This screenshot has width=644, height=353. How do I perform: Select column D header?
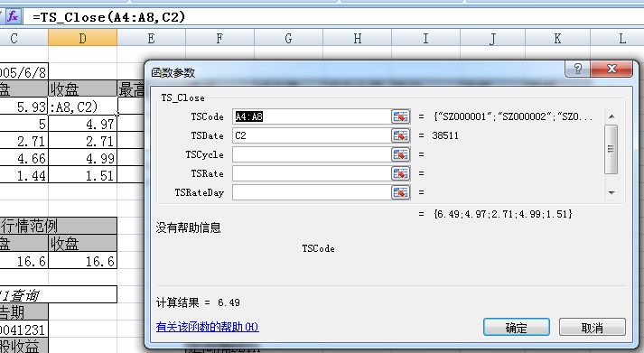(82, 38)
